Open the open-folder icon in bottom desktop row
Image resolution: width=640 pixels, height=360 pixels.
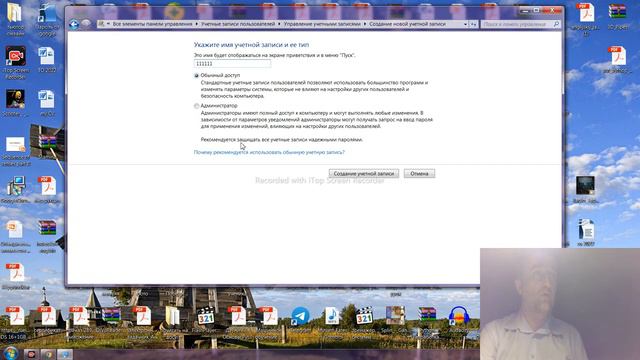point(174,316)
